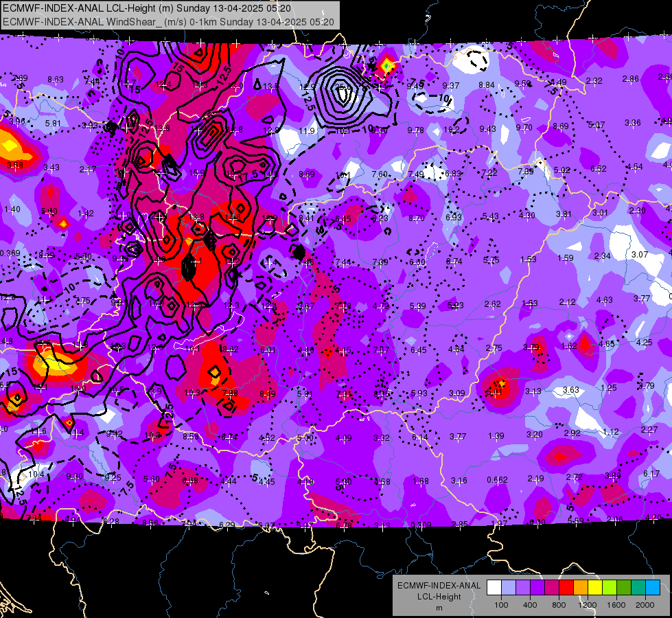The height and width of the screenshot is (618, 672).
Task: Click the wind shear value 3.07
Action: click(640, 255)
